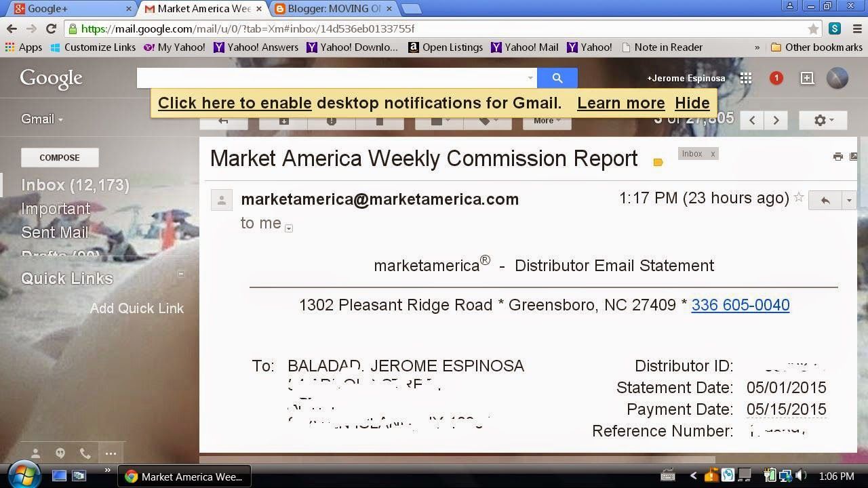Click the taskbar clock showing 1:06 PM
This screenshot has height=488, width=868.
tap(836, 476)
